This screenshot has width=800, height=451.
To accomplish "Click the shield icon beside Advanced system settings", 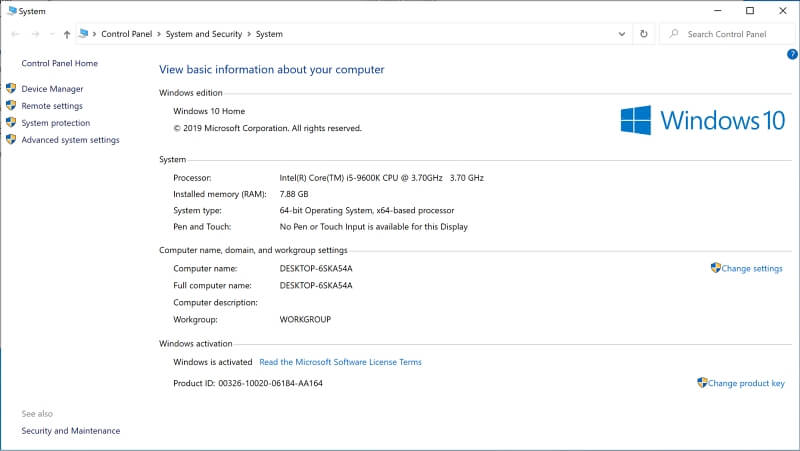I will point(11,139).
